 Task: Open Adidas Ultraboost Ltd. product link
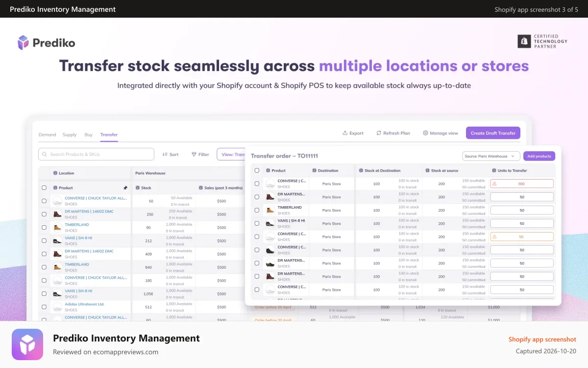tap(85, 304)
